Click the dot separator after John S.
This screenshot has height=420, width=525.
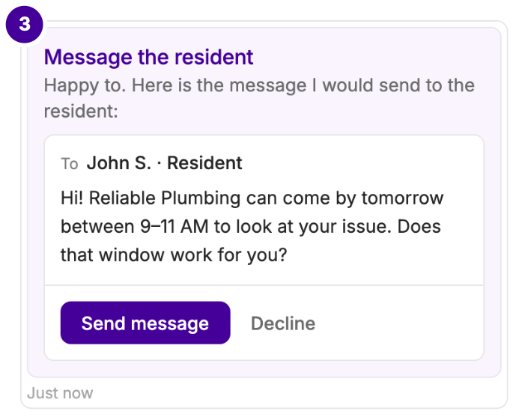click(x=159, y=163)
